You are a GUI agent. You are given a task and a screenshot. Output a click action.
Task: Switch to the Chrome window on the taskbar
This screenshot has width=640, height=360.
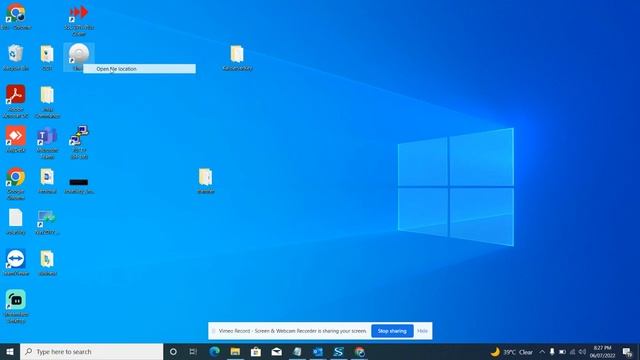(x=359, y=352)
